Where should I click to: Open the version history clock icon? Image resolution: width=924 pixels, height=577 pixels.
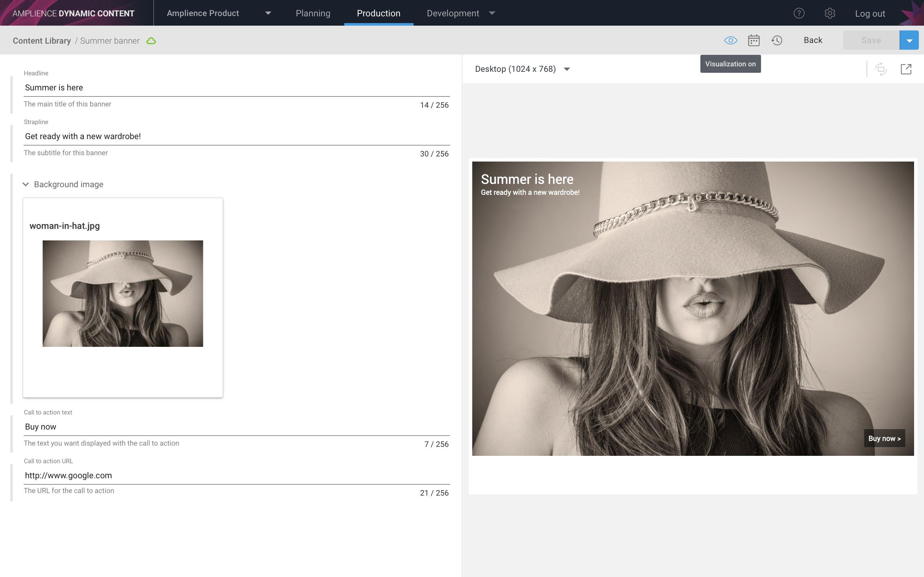pyautogui.click(x=777, y=40)
